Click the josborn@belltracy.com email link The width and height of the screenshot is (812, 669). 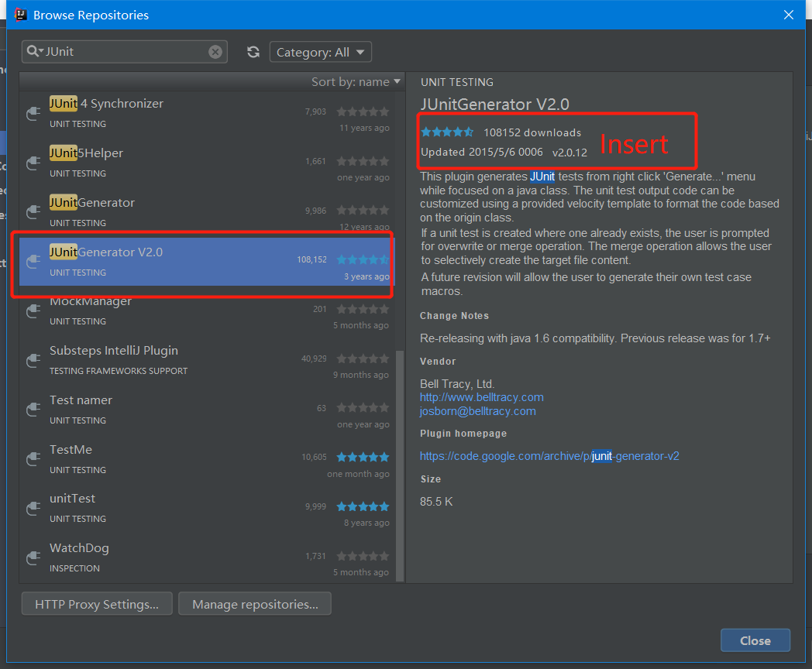(477, 411)
